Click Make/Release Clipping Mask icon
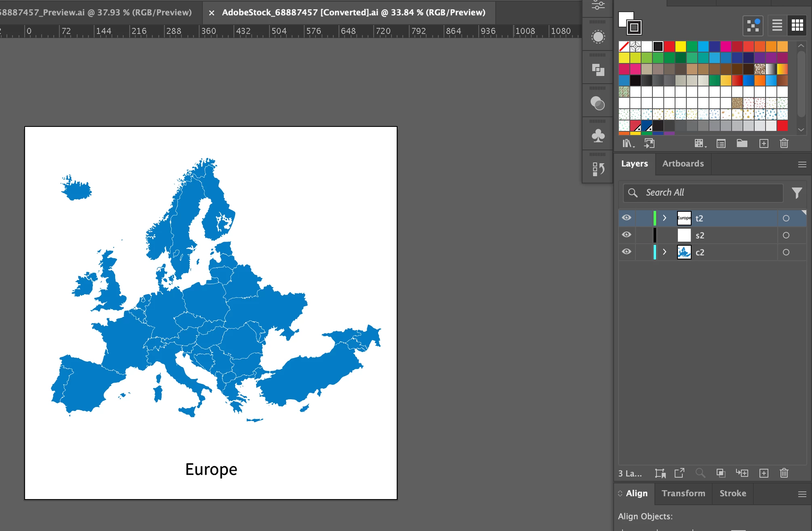This screenshot has width=812, height=531. point(721,473)
